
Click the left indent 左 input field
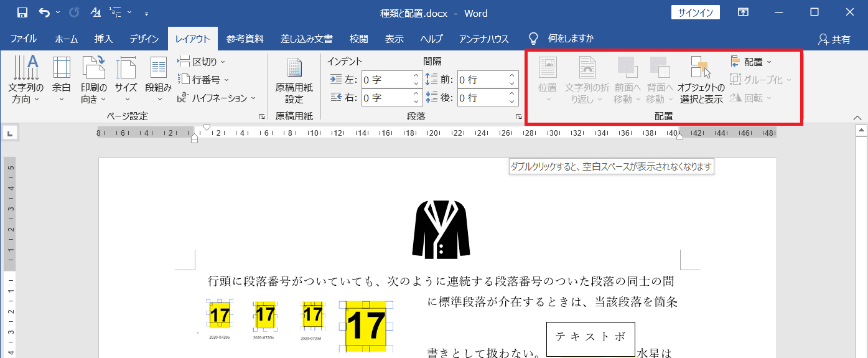pos(385,80)
